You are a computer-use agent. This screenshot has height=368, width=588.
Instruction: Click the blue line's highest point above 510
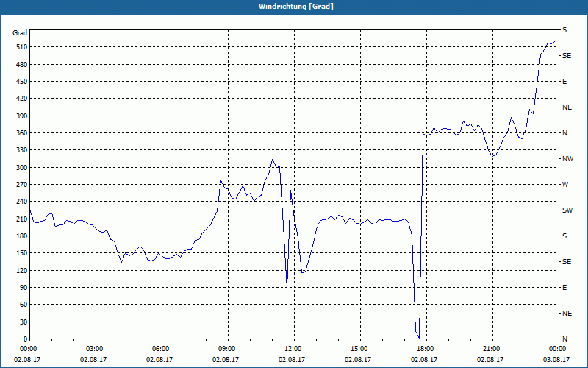tap(555, 42)
